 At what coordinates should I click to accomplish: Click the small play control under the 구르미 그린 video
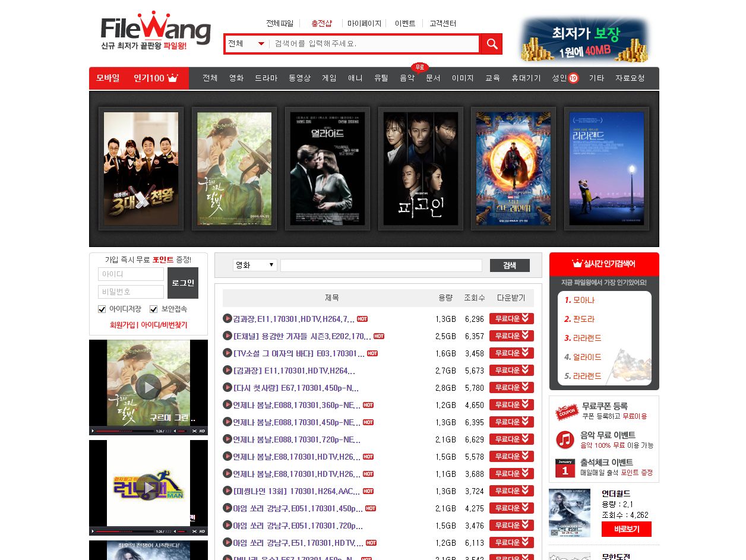pyautogui.click(x=92, y=431)
